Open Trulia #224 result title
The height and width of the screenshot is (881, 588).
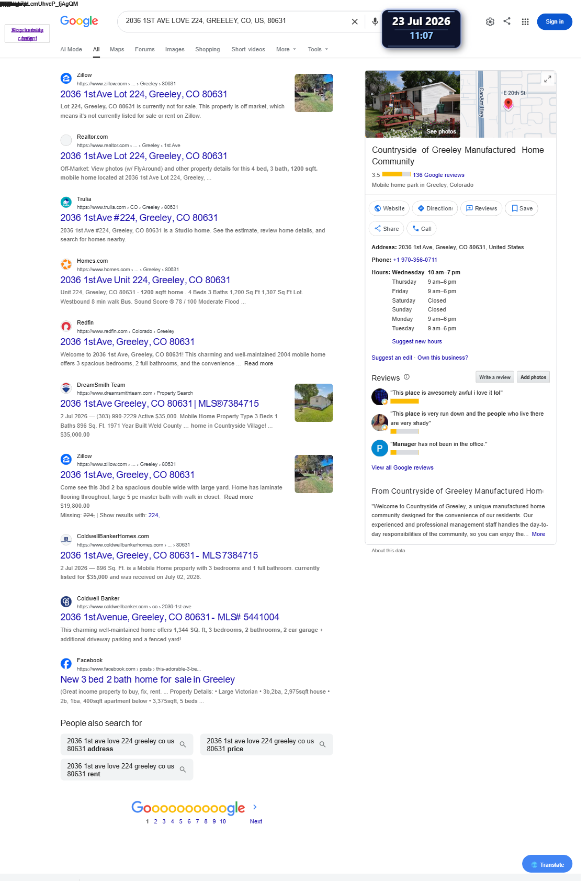click(139, 218)
